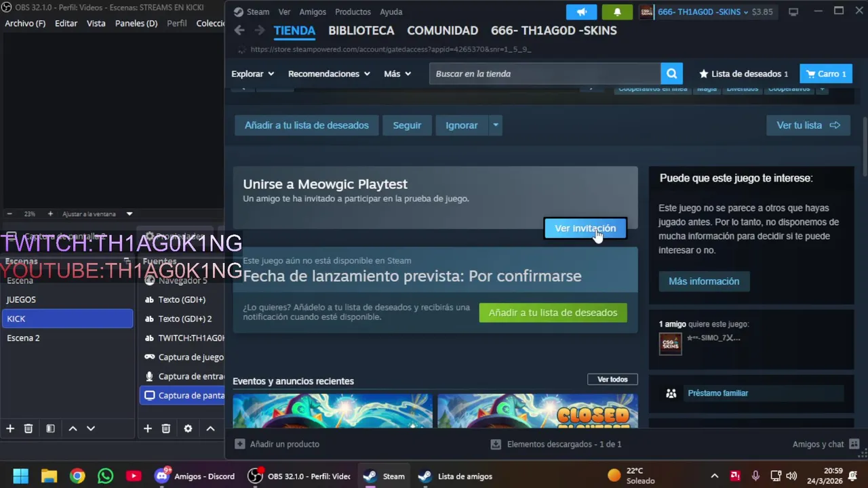Click the Steam announcements megaphone icon
Screen dimensions: 868x488
582,12
